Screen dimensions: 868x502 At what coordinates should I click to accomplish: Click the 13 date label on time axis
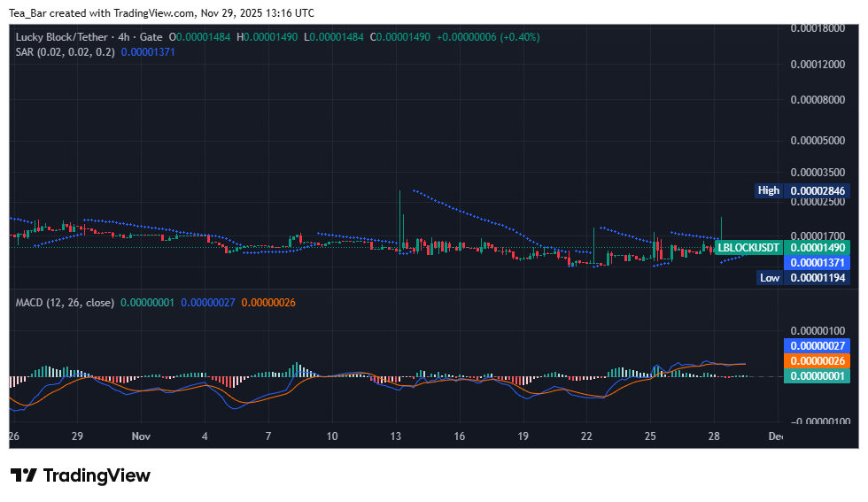click(396, 436)
